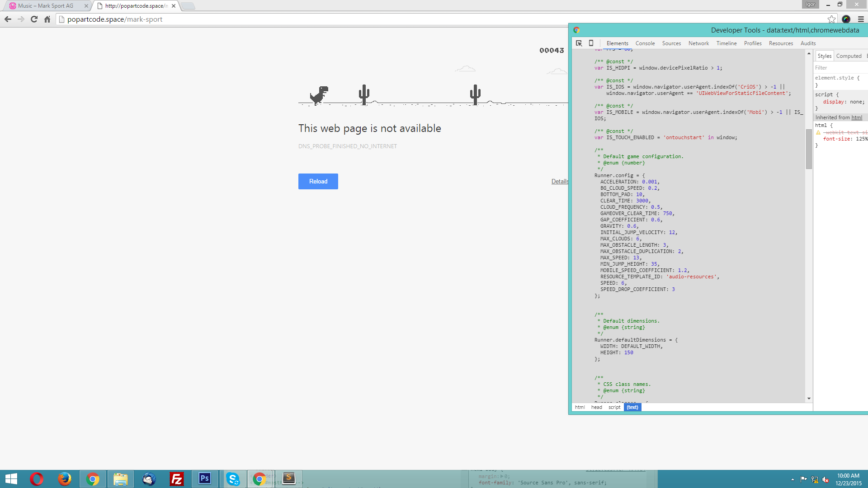Switch to the Timeline tab in DevTools
Screen dimensions: 868x488
[x=726, y=43]
